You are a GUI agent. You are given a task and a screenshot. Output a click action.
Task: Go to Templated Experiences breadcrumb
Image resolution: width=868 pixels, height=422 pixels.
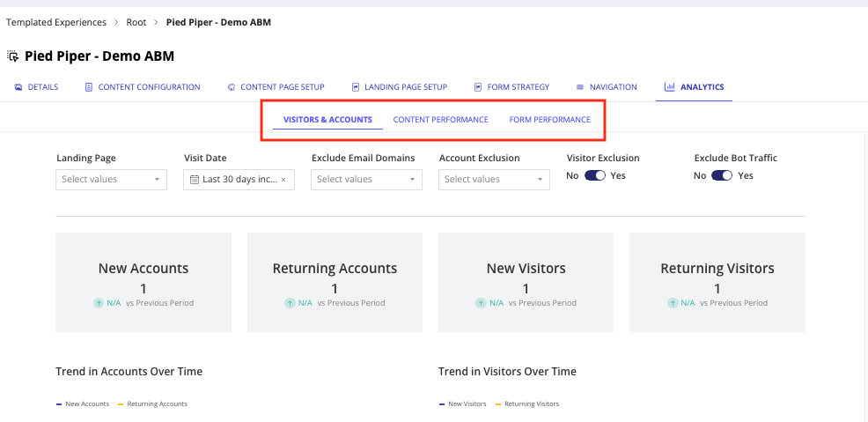coord(56,23)
